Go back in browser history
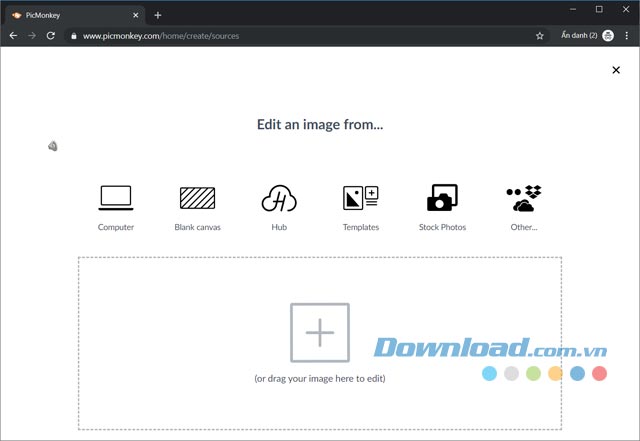Image resolution: width=640 pixels, height=441 pixels. coord(13,36)
